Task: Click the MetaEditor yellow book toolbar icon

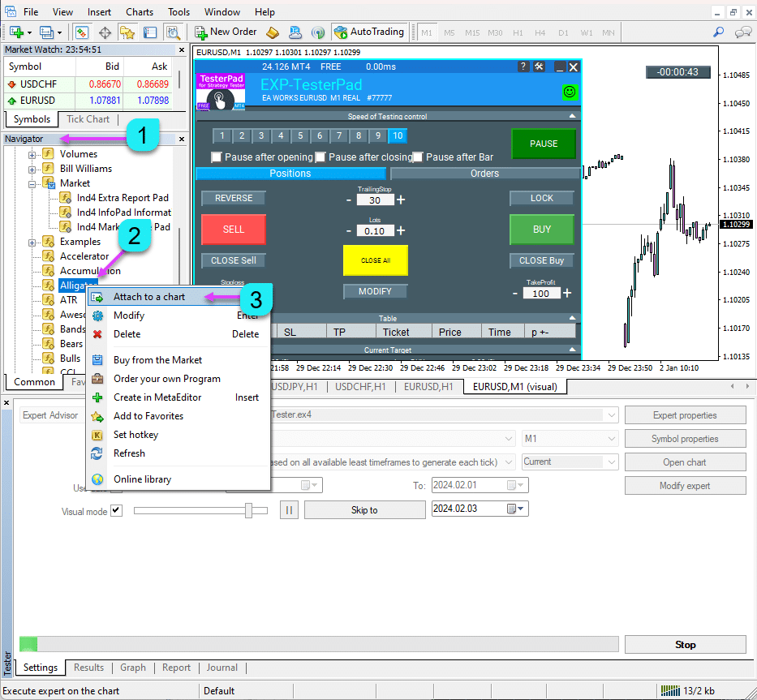Action: coord(273,32)
